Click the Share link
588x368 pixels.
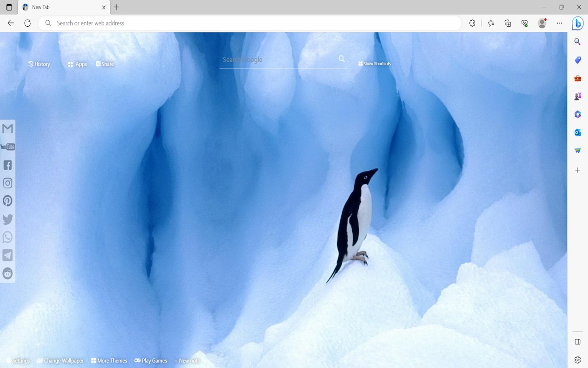(105, 64)
